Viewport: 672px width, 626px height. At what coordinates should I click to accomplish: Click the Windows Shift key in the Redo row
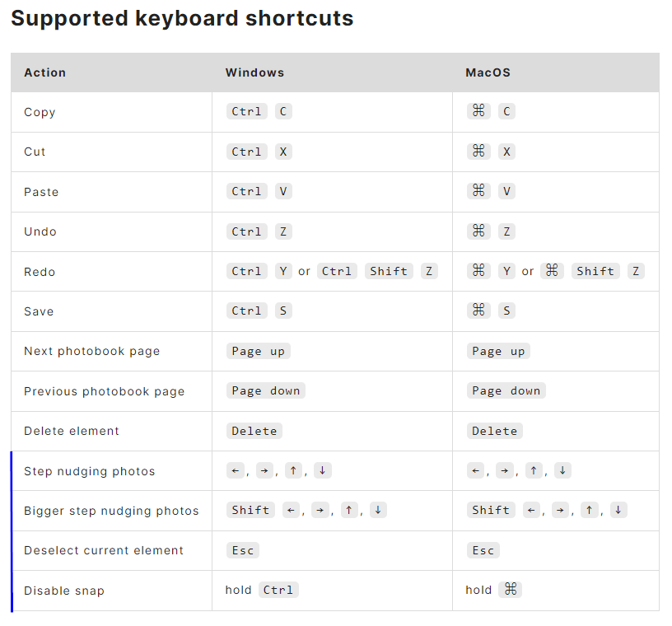389,271
